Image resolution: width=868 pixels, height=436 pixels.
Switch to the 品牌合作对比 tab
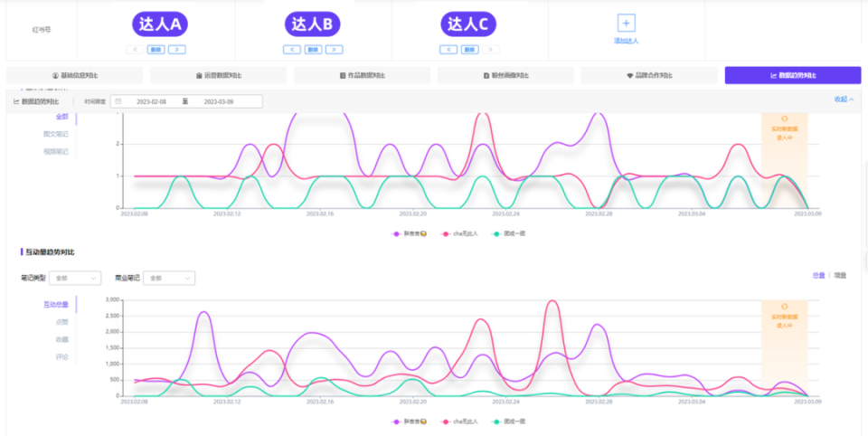[x=649, y=75]
